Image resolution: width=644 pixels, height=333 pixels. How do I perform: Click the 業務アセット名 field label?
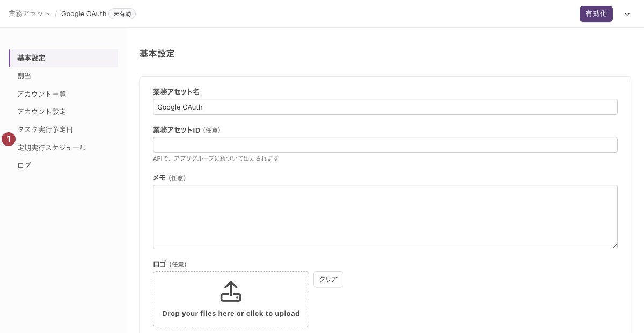coord(176,92)
